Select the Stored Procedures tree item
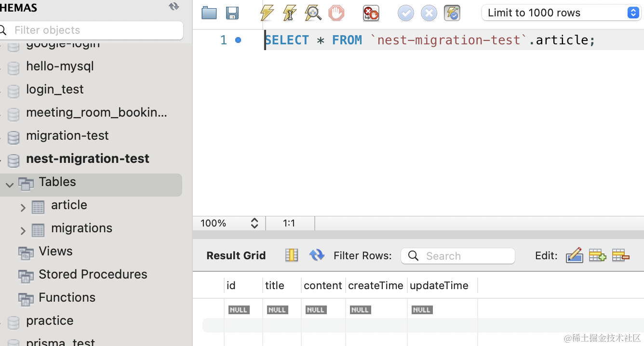This screenshot has width=644, height=346. click(x=93, y=274)
